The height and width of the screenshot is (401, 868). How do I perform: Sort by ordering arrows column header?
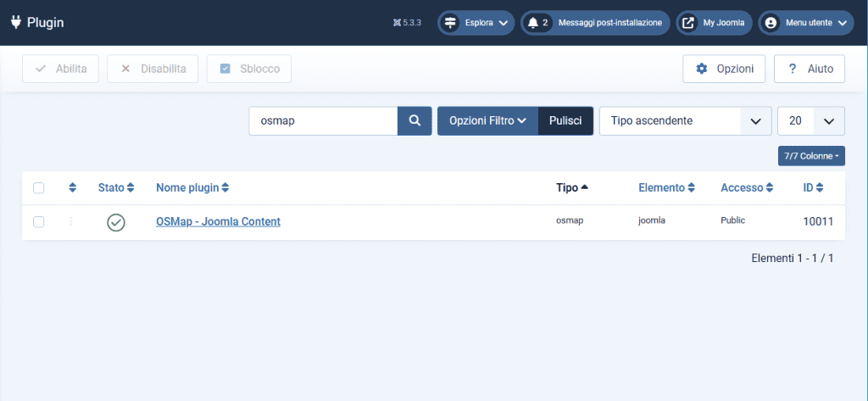[x=73, y=187]
